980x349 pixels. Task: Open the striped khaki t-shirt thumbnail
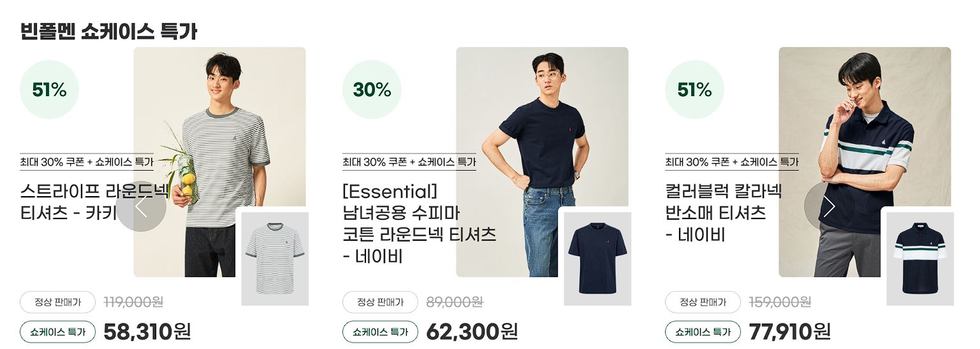click(x=275, y=259)
